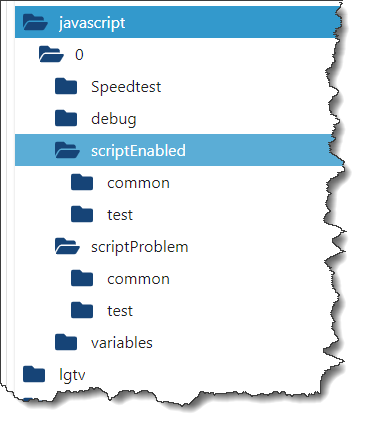Select the 0 instance label
Image resolution: width=367 pixels, height=427 pixels.
point(79,54)
